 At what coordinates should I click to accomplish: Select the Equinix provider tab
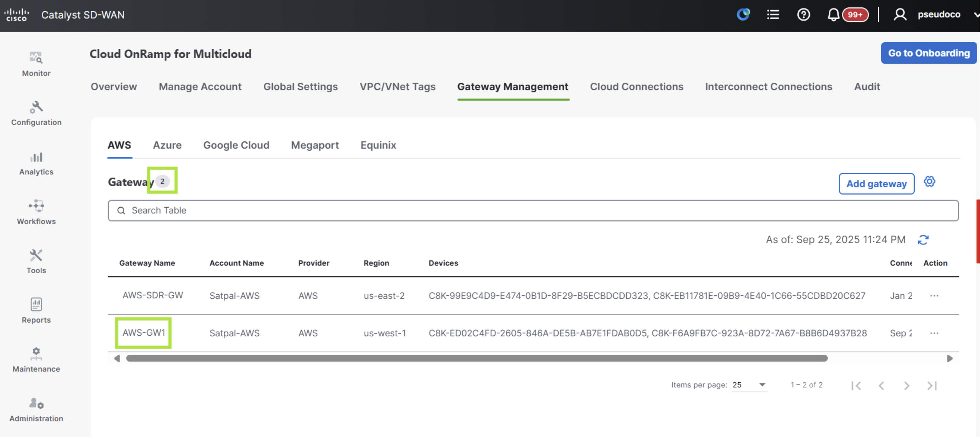pos(378,145)
